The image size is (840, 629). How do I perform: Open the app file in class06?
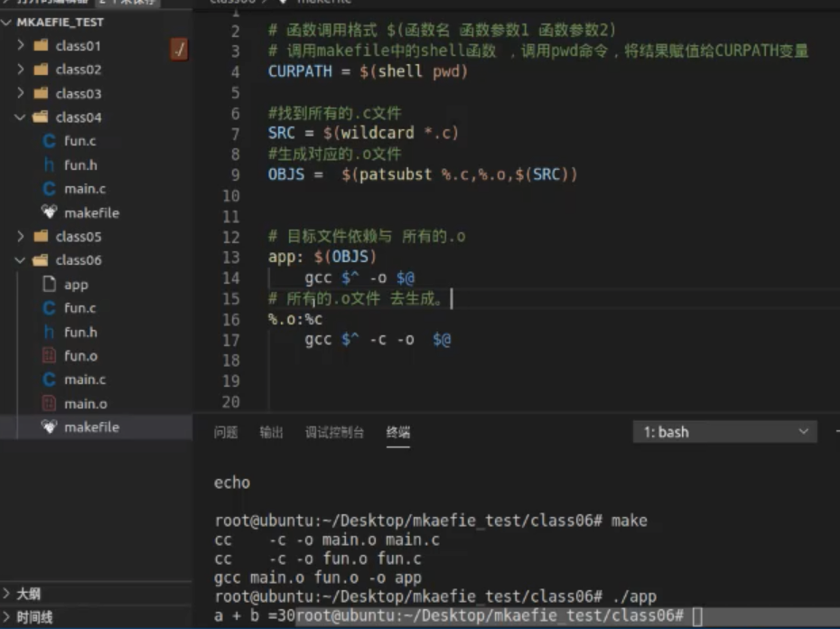pyautogui.click(x=76, y=284)
